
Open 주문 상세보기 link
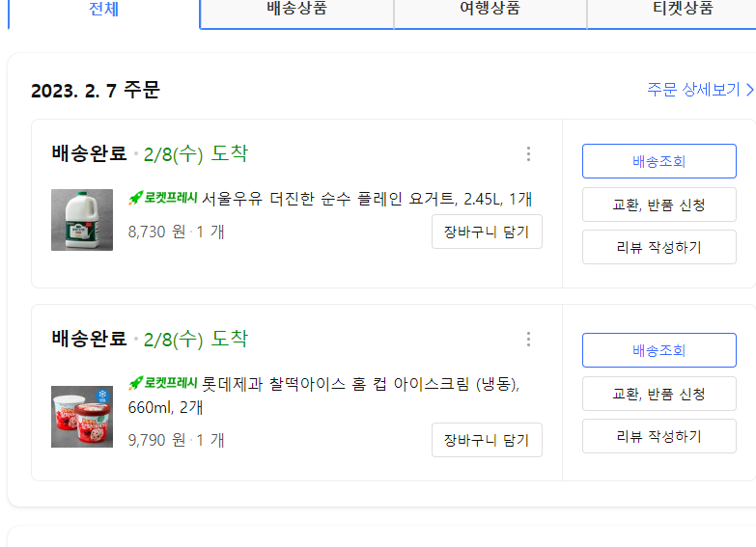click(700, 89)
